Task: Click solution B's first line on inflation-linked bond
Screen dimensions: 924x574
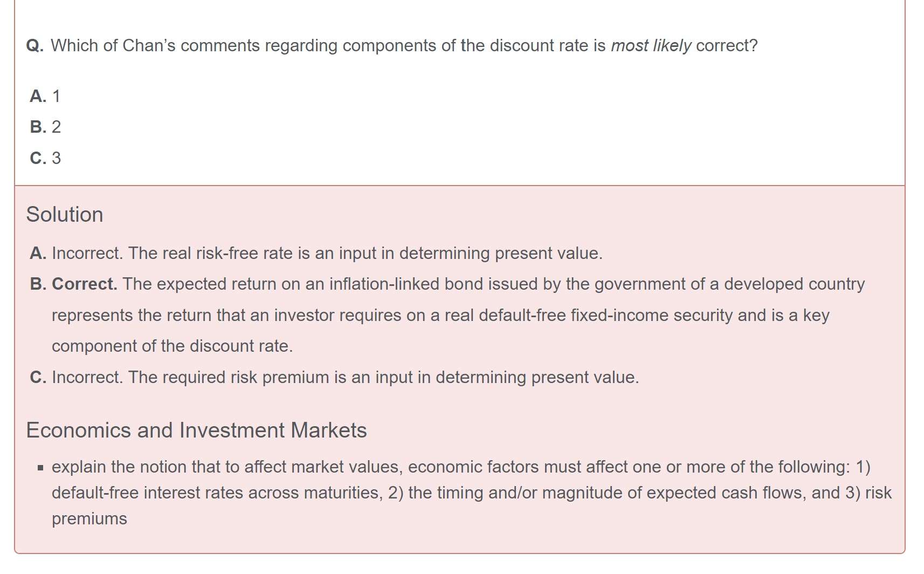Action: click(493, 284)
